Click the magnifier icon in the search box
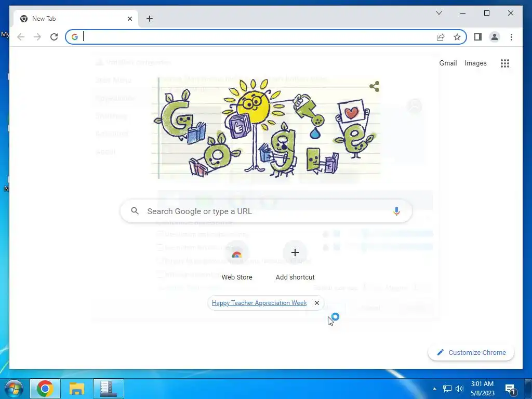 pyautogui.click(x=135, y=211)
